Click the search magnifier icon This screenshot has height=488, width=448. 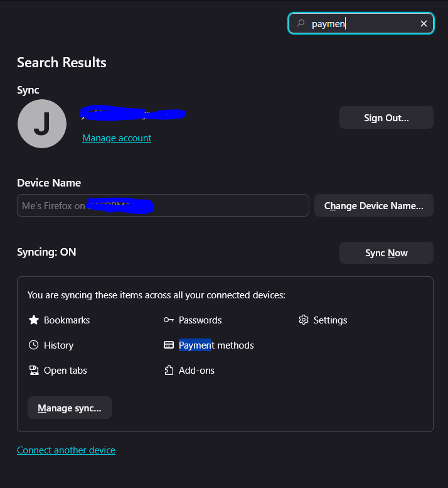click(301, 23)
